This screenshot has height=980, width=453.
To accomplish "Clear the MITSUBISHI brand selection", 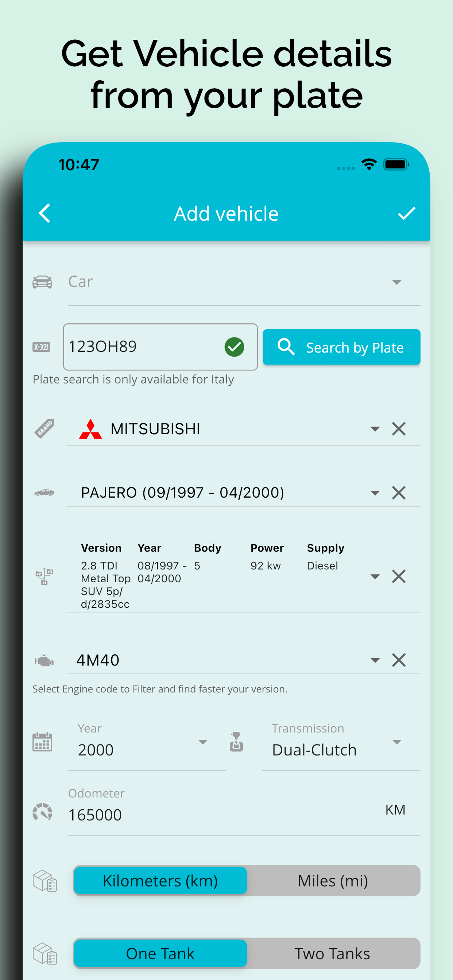I will point(399,429).
